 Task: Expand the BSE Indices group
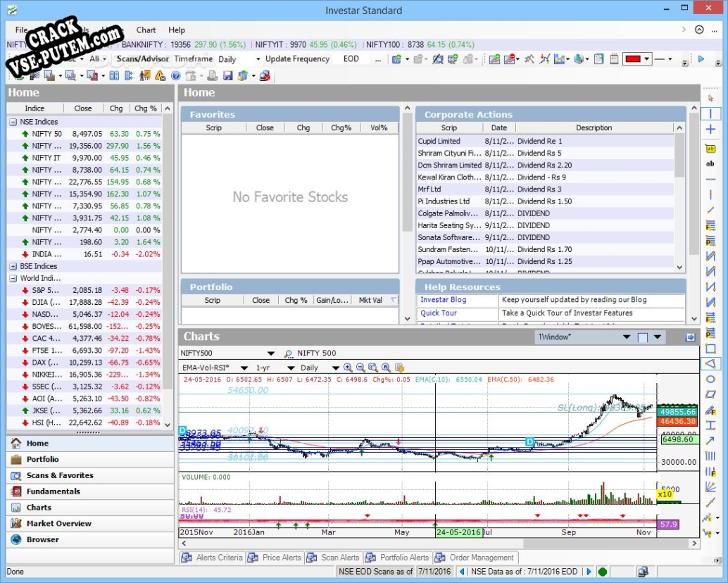pyautogui.click(x=13, y=266)
